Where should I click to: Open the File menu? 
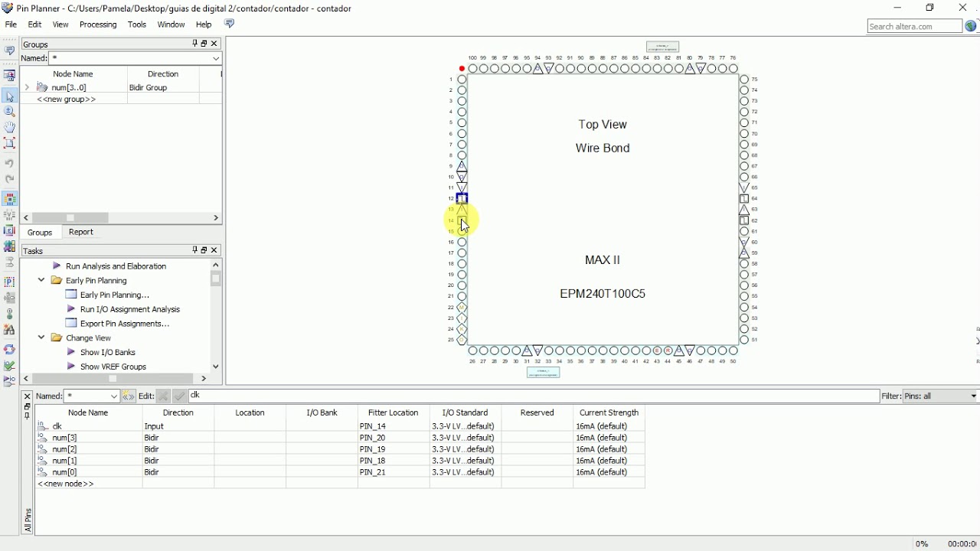(x=11, y=24)
